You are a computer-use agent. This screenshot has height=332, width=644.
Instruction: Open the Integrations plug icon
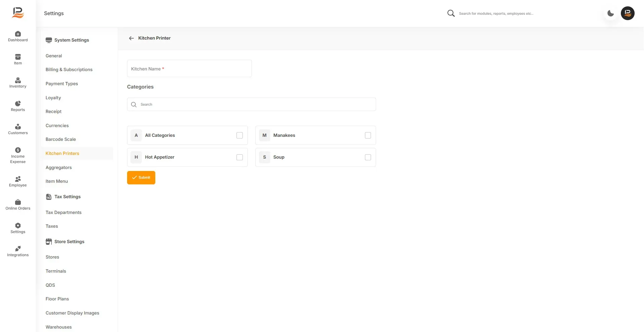click(18, 248)
